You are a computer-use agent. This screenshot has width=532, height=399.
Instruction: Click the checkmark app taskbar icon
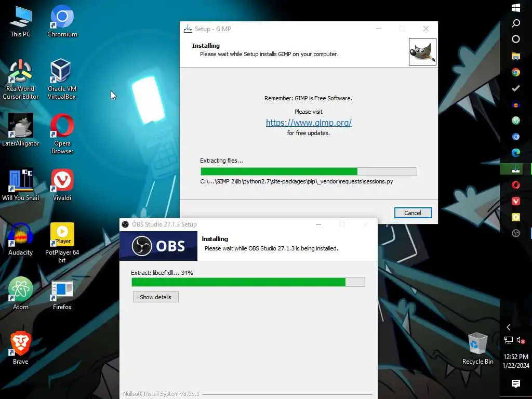pos(516,88)
